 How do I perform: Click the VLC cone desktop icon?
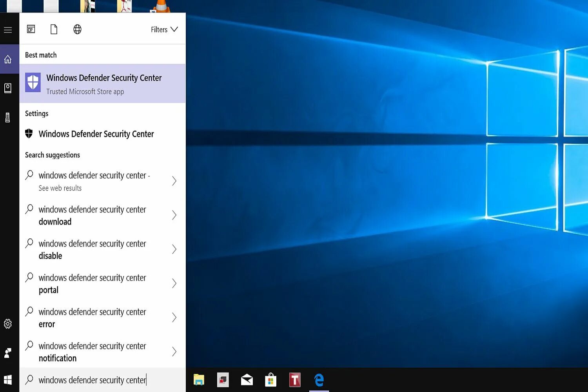(161, 6)
